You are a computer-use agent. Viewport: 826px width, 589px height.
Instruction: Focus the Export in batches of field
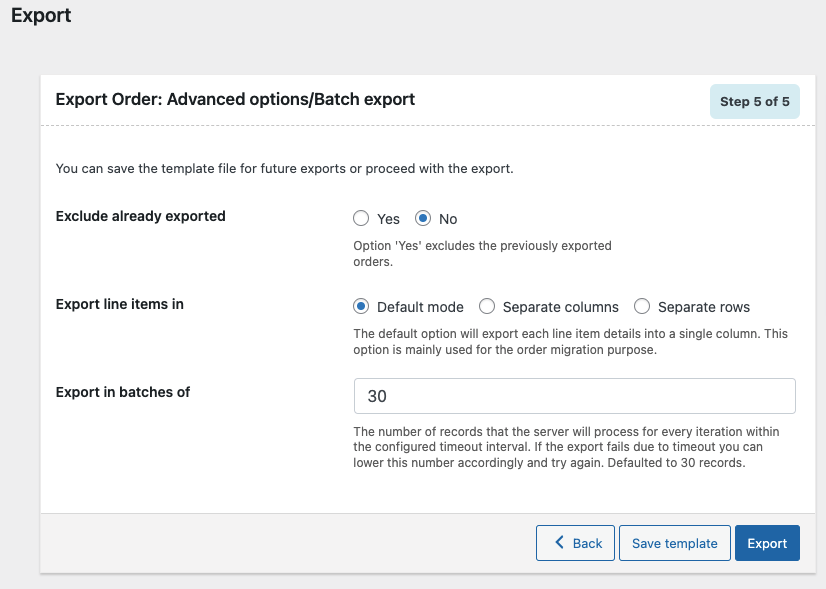(575, 396)
